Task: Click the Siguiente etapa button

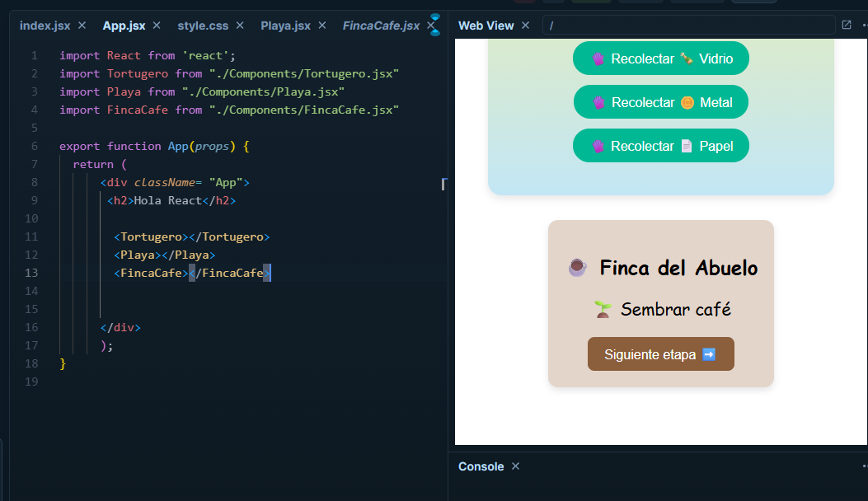Action: (x=661, y=354)
